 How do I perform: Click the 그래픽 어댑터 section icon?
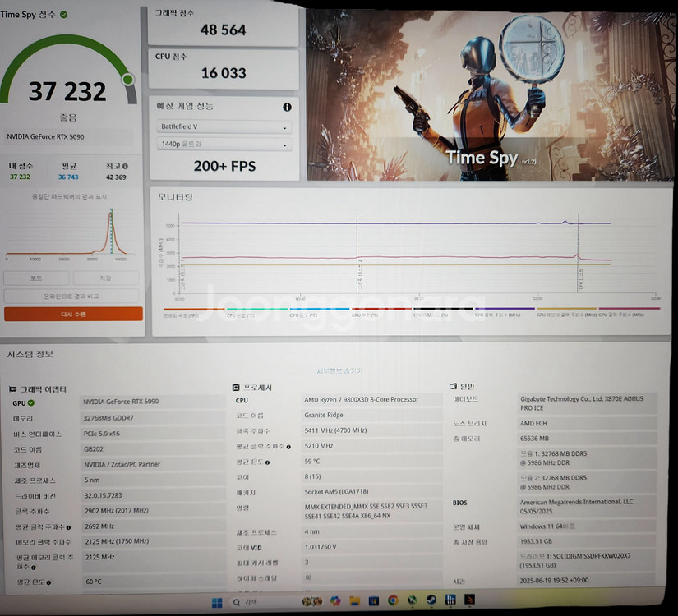click(12, 389)
